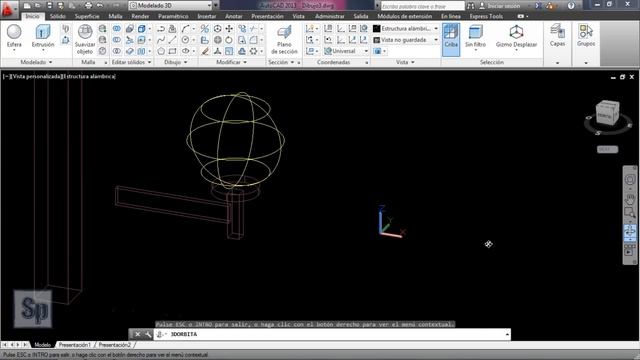Open the Modelado 3D workspace dropdown

(171, 6)
